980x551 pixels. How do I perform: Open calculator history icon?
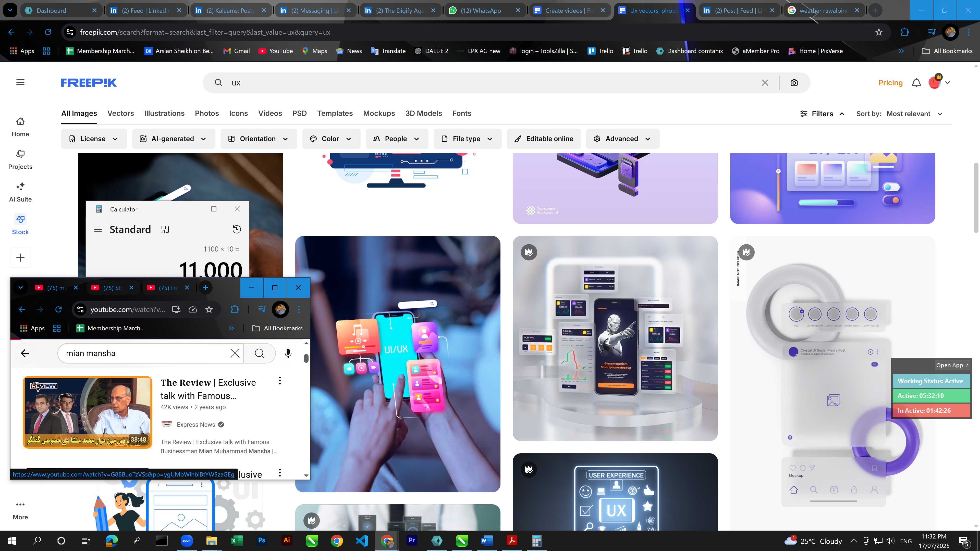click(237, 229)
